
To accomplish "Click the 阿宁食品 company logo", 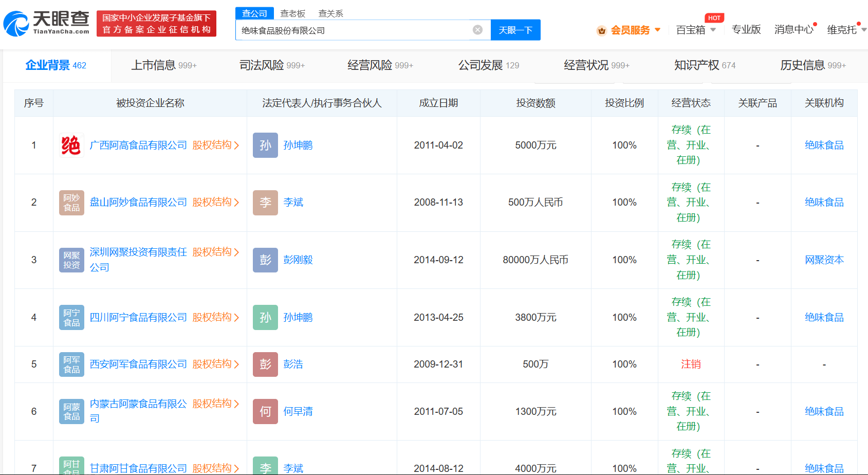I will [71, 317].
